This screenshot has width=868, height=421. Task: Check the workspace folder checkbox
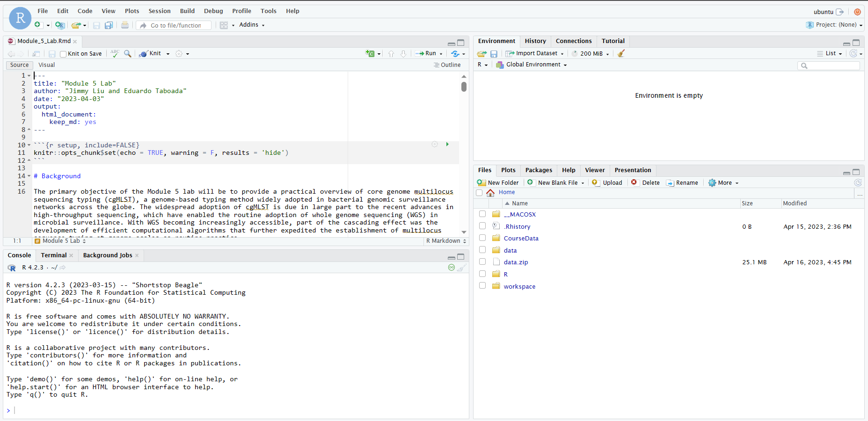[482, 285]
